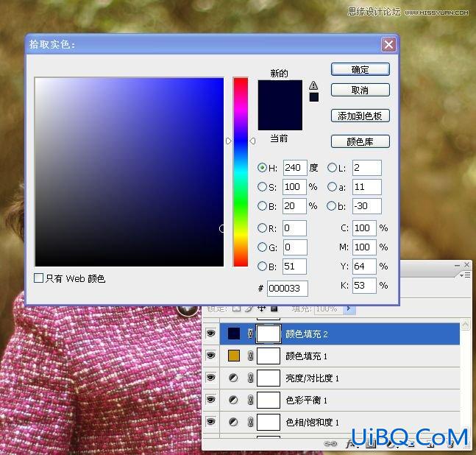Click the K field showing 53
The height and width of the screenshot is (455, 476).
pyautogui.click(x=364, y=286)
